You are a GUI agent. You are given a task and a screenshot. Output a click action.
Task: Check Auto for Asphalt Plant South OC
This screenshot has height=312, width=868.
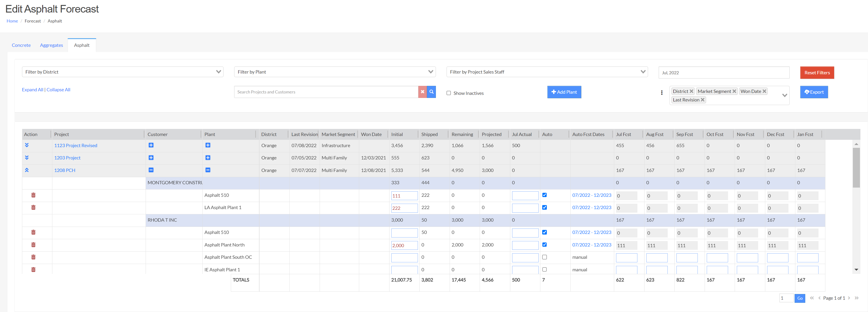(544, 257)
